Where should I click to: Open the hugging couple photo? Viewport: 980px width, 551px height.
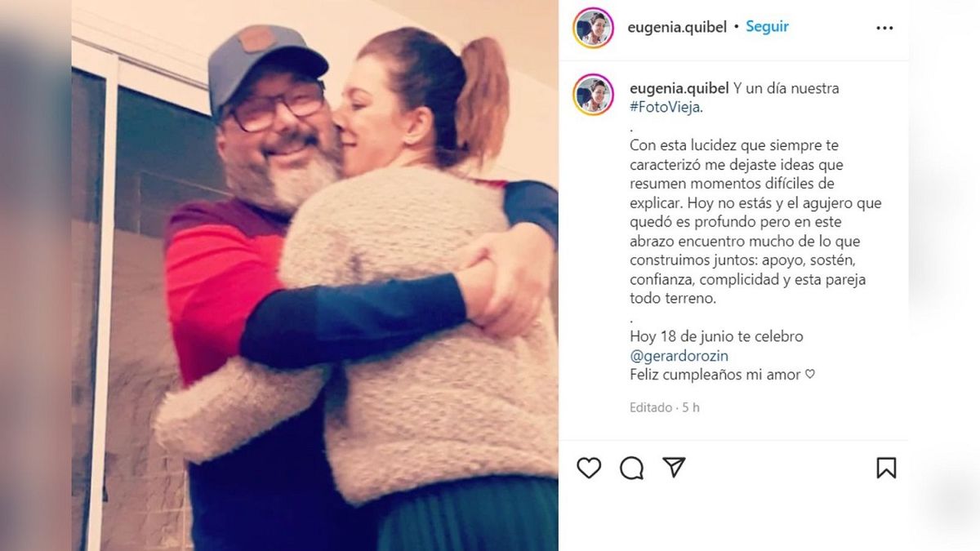[x=314, y=275]
